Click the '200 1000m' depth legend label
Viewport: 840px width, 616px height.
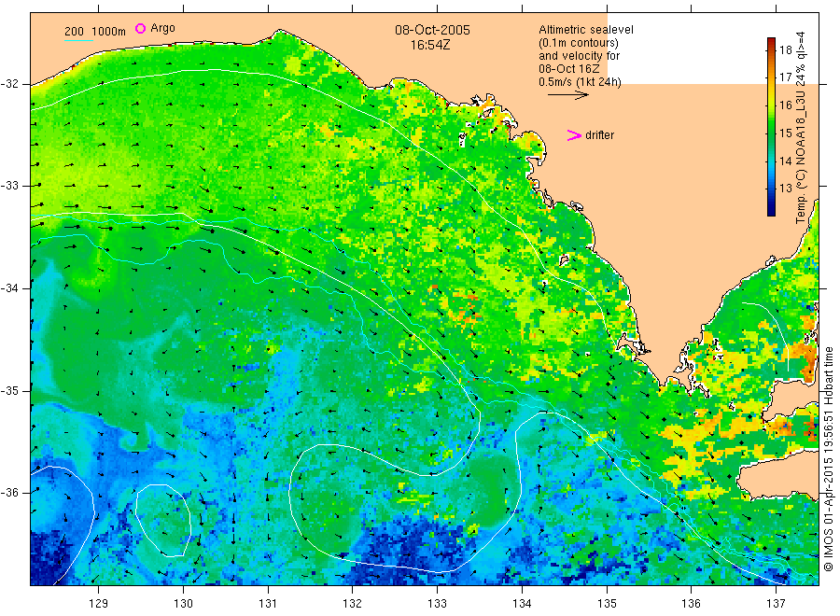click(95, 32)
